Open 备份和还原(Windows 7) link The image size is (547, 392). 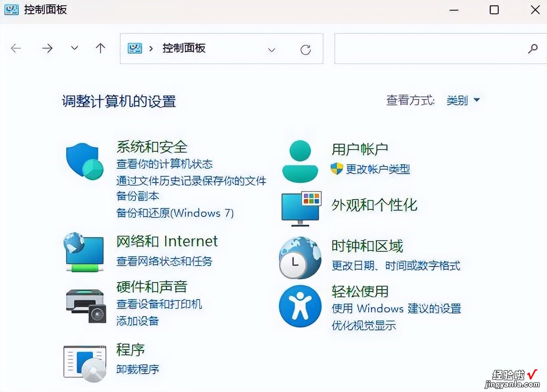pos(175,213)
